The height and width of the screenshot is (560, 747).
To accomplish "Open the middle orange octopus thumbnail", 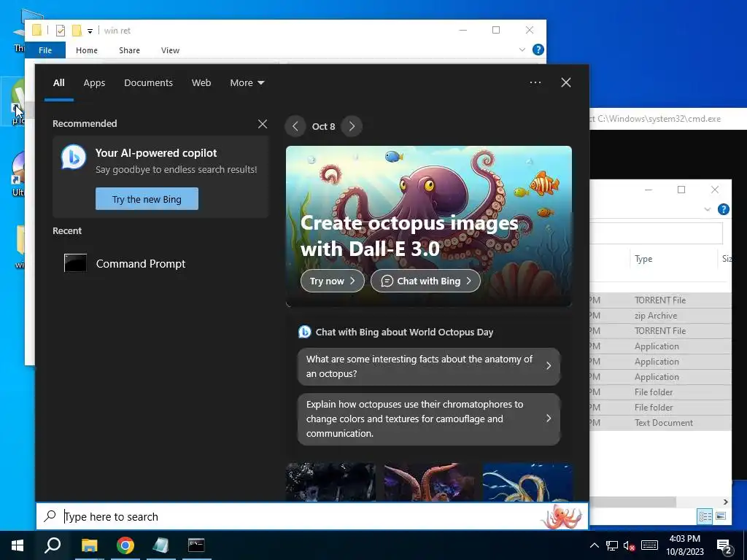I will click(429, 481).
